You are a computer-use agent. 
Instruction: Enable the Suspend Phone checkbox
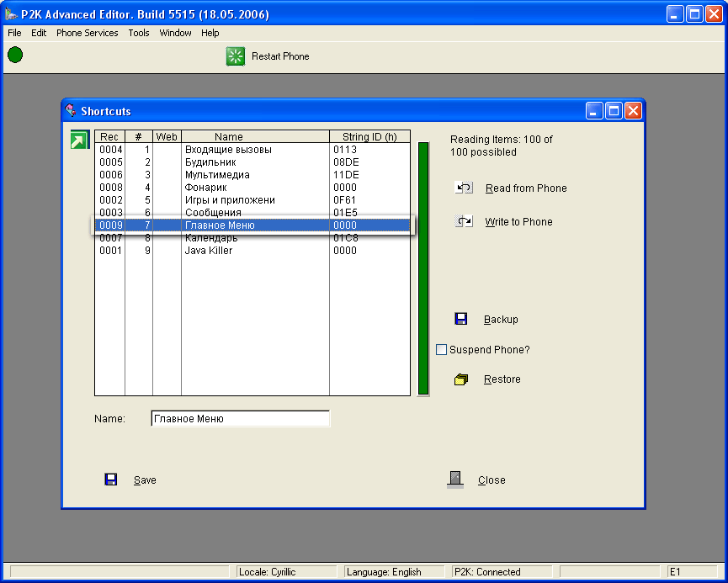(x=441, y=349)
